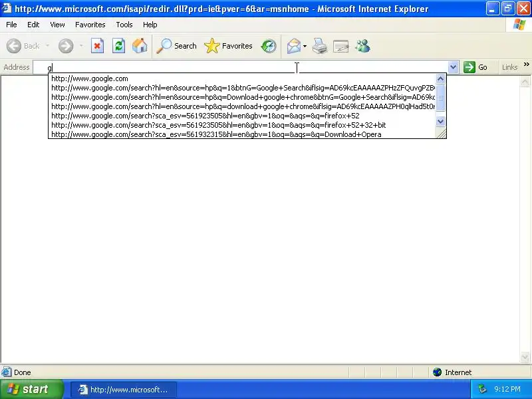
Task: Click the IE icon in the title bar
Action: point(7,8)
